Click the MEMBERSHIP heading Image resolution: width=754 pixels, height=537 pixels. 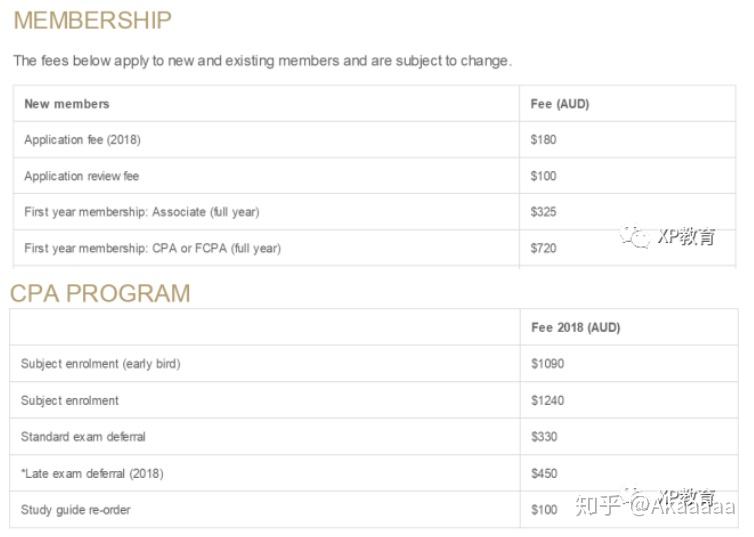pos(92,20)
